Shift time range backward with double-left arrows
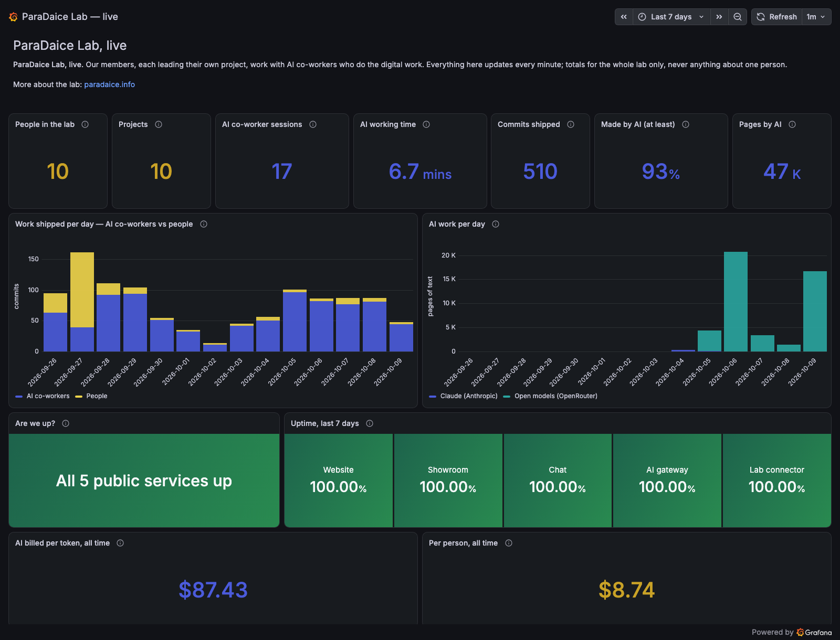The height and width of the screenshot is (640, 840). click(x=624, y=17)
